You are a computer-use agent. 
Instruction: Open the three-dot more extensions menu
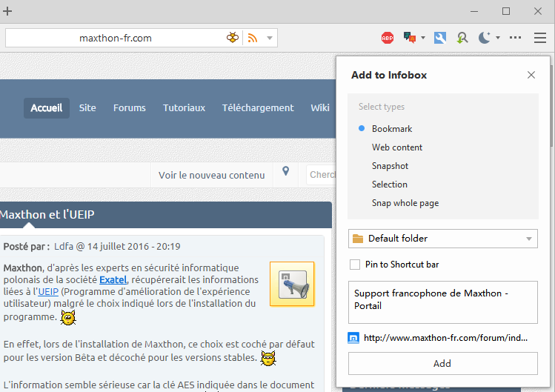click(515, 38)
